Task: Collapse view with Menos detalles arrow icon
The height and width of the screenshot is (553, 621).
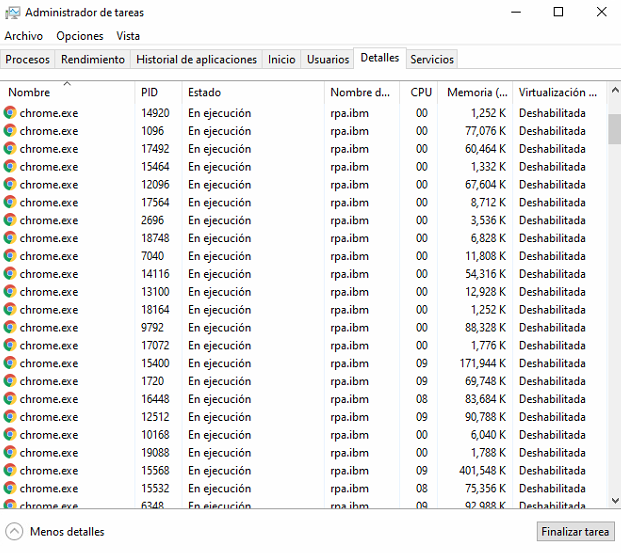Action: click(x=14, y=531)
